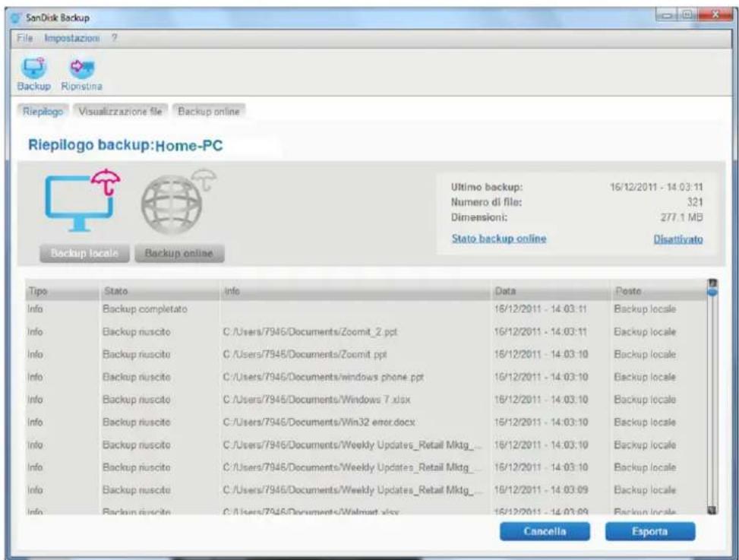Screen dimensions: 739x560
Task: Open the File menu
Action: [x=24, y=38]
